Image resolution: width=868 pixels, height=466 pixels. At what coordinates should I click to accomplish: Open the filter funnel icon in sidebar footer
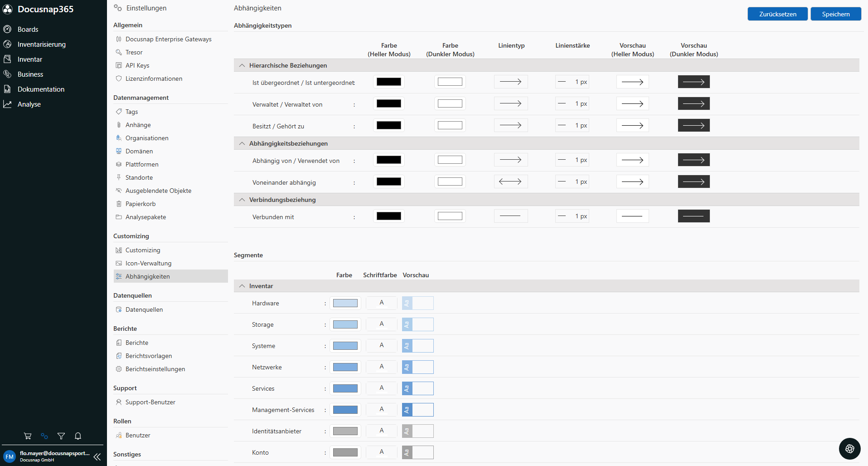click(61, 436)
